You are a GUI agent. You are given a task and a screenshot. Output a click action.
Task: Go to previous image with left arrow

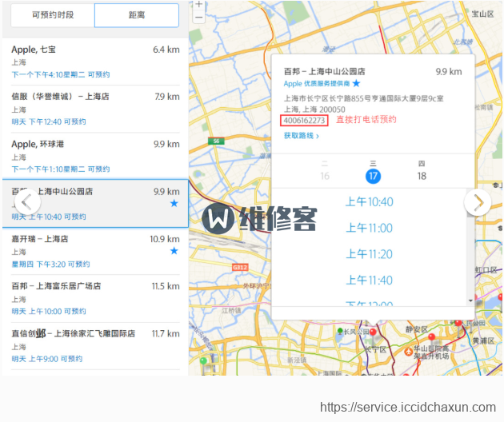[x=27, y=202]
